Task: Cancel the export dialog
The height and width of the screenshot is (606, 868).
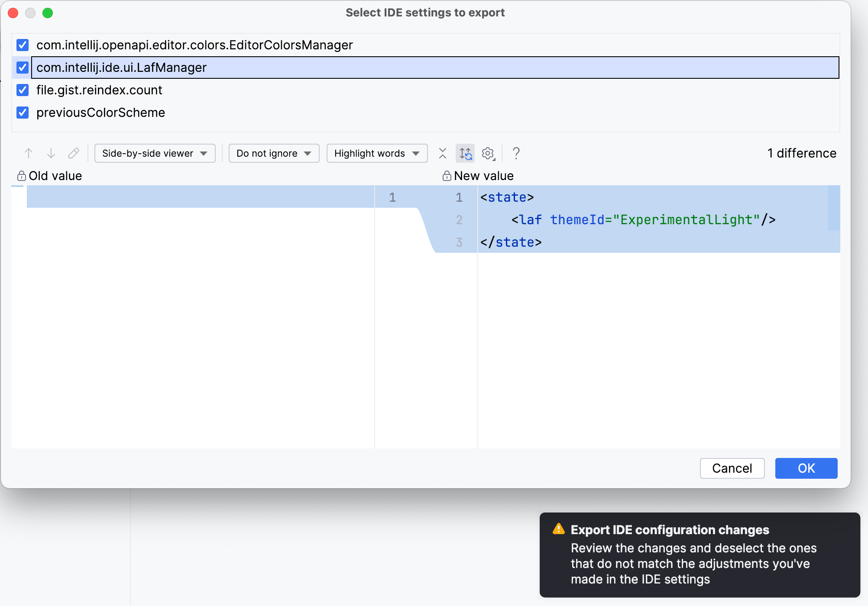Action: (732, 468)
